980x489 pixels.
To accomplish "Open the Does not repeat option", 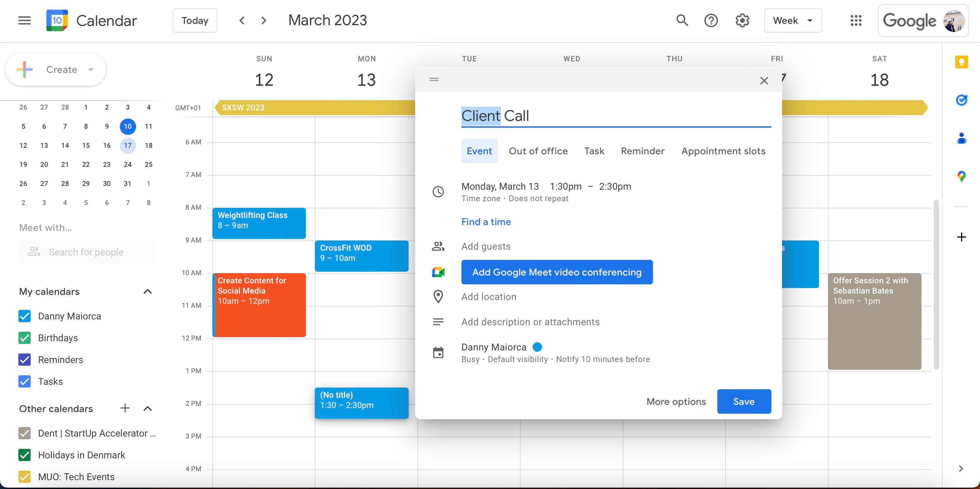I will 538,199.
